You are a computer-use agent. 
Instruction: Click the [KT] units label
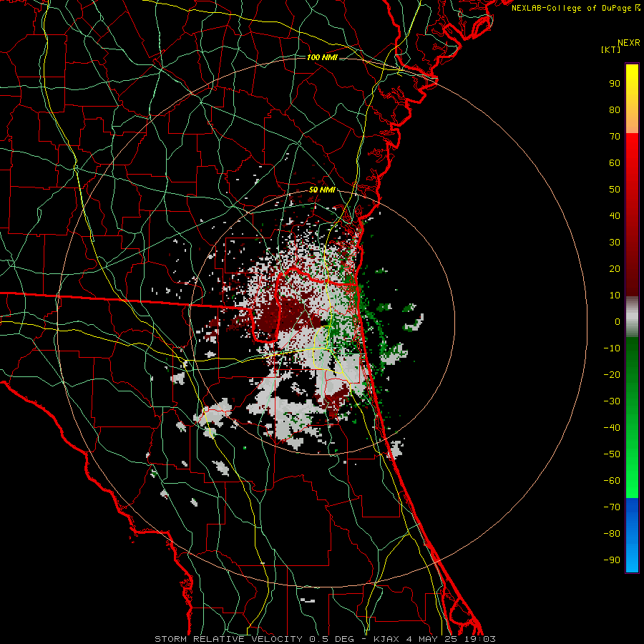coord(611,49)
